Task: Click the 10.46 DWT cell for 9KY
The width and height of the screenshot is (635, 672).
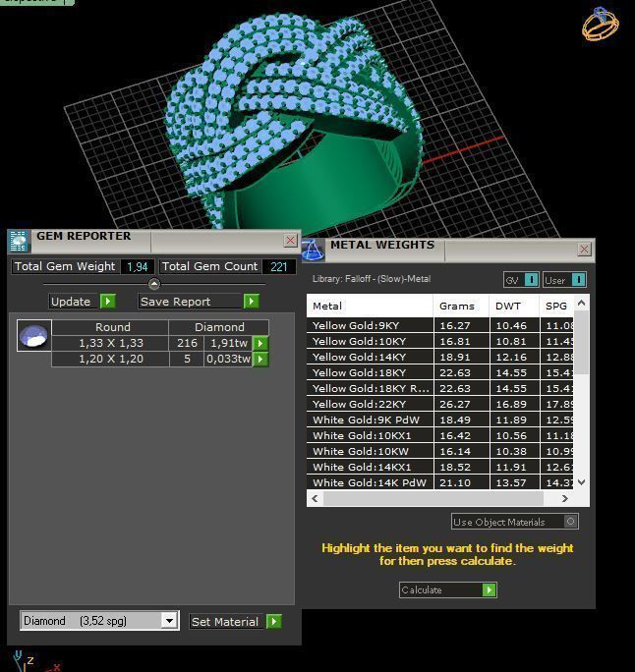Action: [x=514, y=326]
